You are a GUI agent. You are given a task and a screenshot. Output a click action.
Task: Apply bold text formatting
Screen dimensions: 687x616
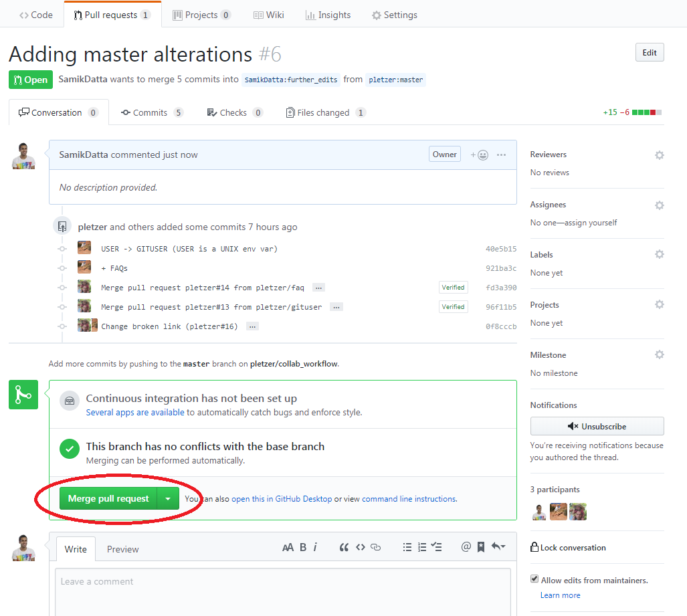pyautogui.click(x=303, y=547)
